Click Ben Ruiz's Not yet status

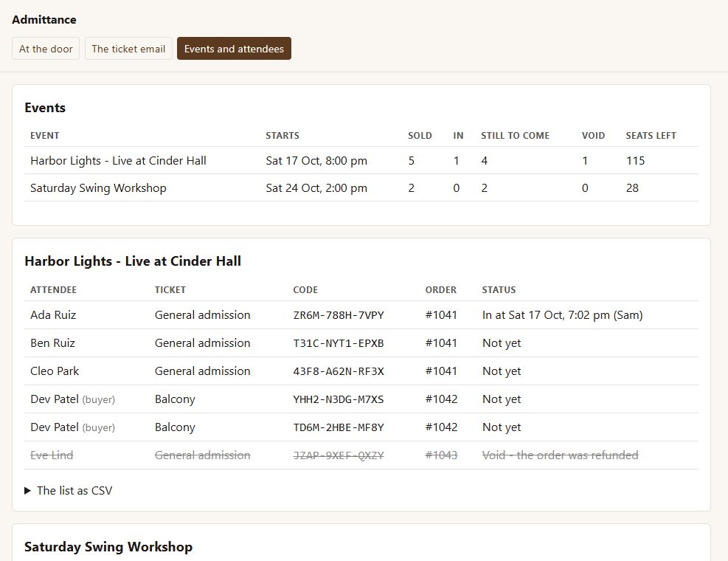pos(502,343)
